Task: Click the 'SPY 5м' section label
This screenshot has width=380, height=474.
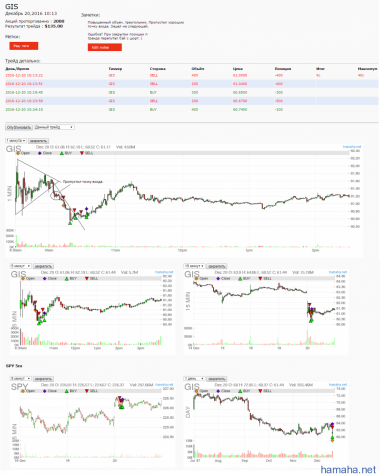Action: 14,366
